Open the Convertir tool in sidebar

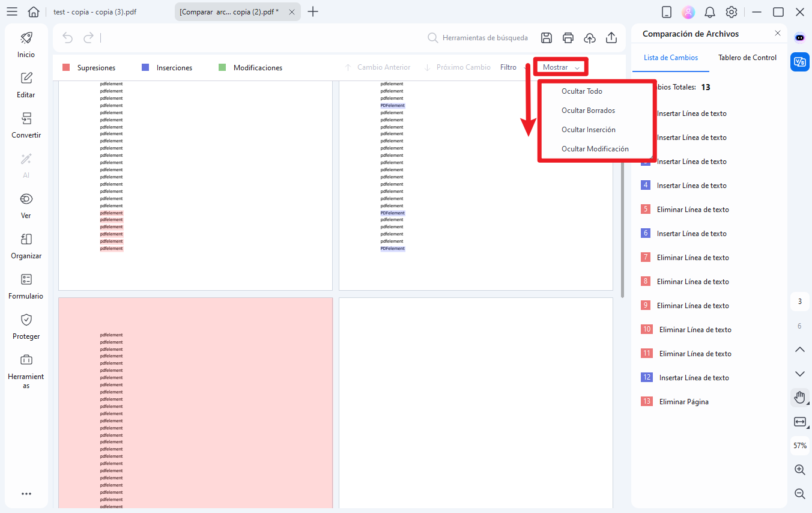pos(26,125)
